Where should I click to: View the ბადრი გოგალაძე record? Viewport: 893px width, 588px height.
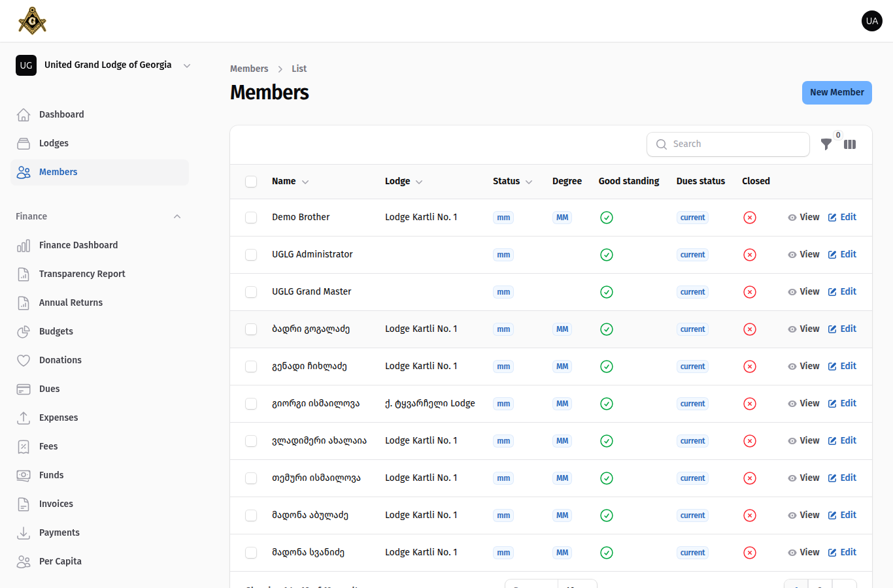click(x=803, y=329)
